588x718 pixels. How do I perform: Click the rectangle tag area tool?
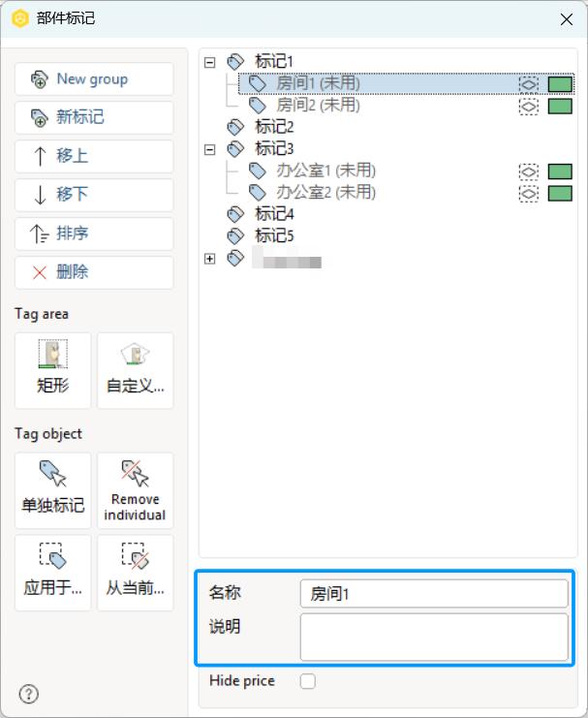(52, 370)
